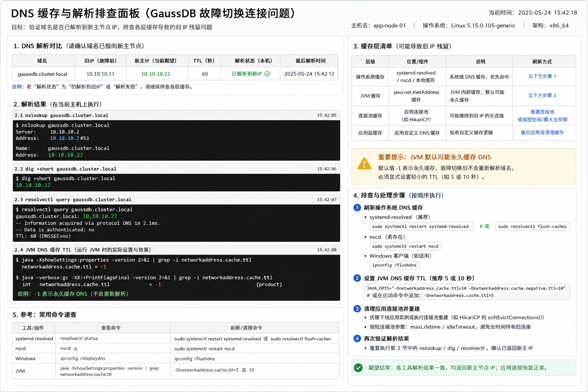Viewport: 588px width, 392px height.
Task: Click the check circle icon after 已解析到新IP
Action: click(267, 74)
